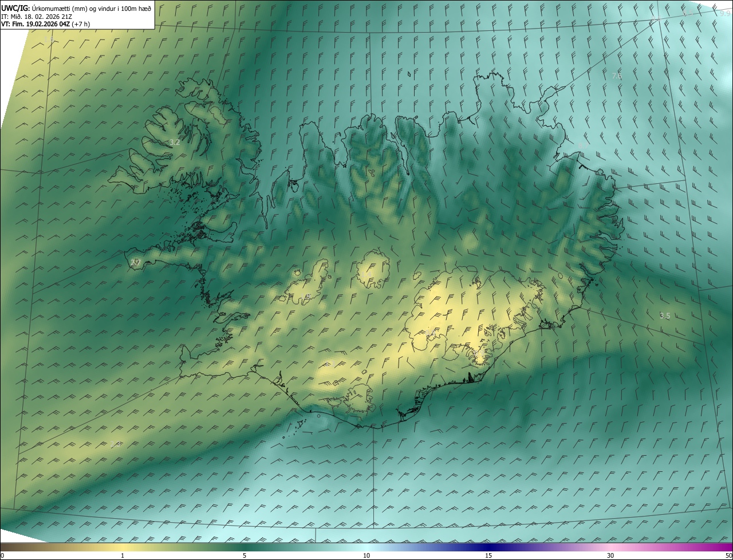Click the pale yellow band of the color scale

tap(123, 547)
